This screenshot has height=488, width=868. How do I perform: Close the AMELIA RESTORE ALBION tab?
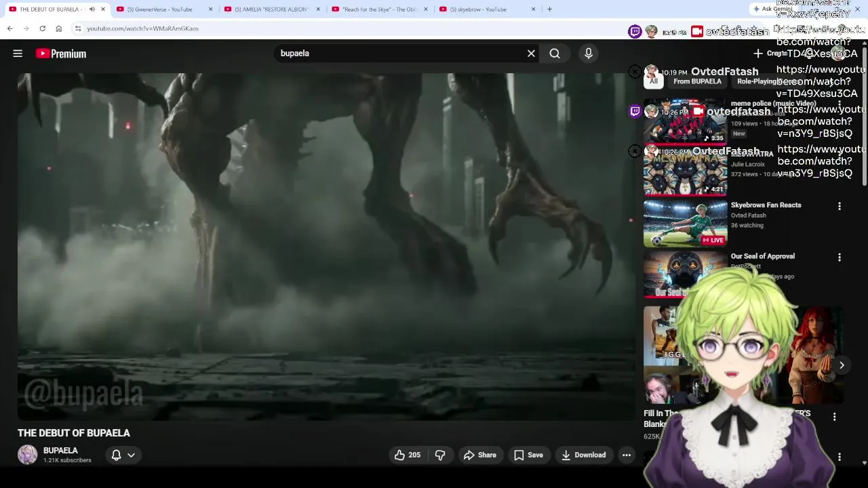pos(318,9)
